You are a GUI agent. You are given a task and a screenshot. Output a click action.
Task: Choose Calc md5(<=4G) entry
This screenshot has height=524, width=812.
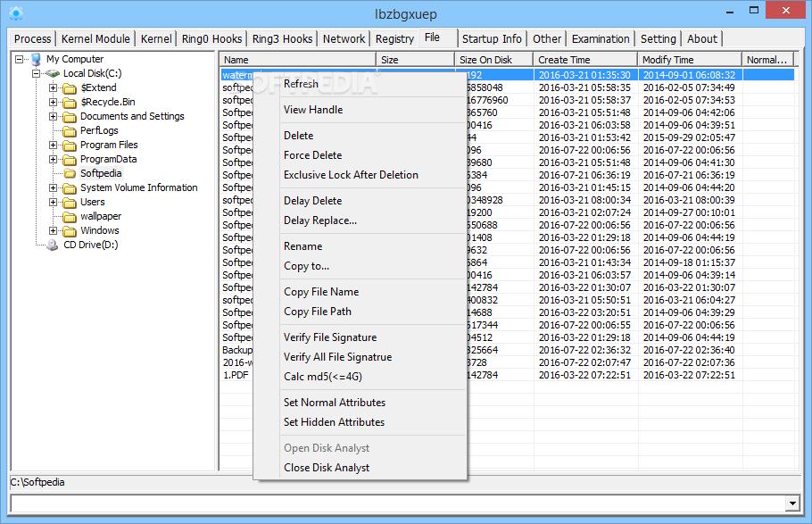(x=360, y=378)
